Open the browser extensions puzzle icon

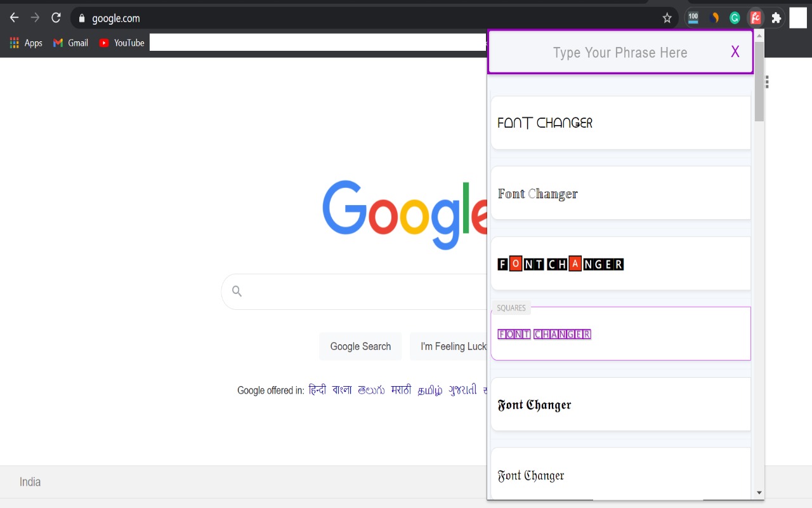[x=776, y=17]
